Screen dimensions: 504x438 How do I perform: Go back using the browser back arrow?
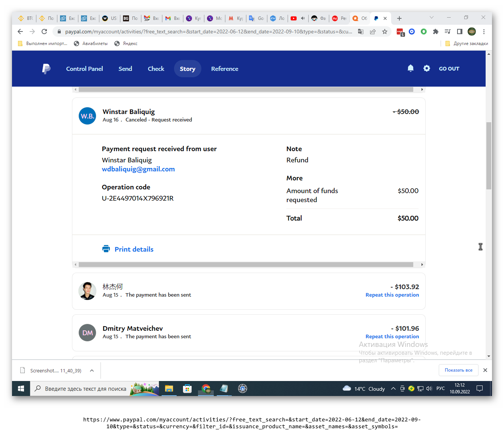click(x=20, y=31)
